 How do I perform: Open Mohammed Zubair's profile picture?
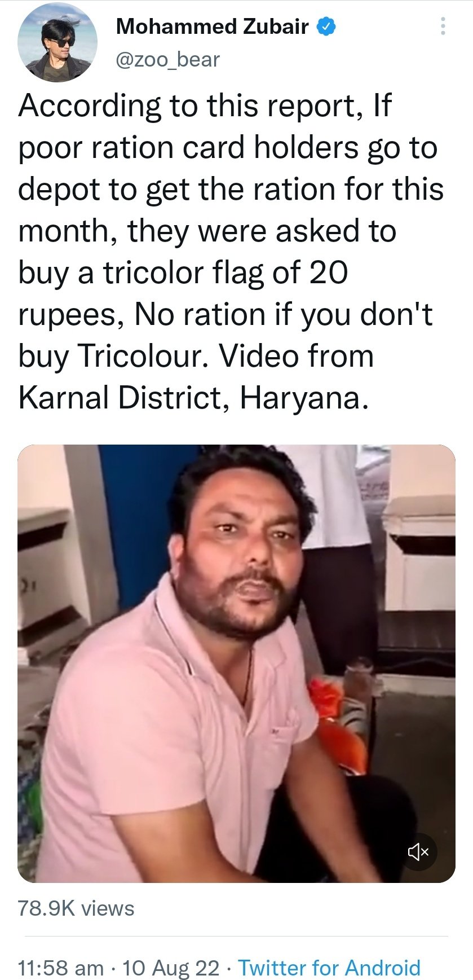[x=58, y=43]
